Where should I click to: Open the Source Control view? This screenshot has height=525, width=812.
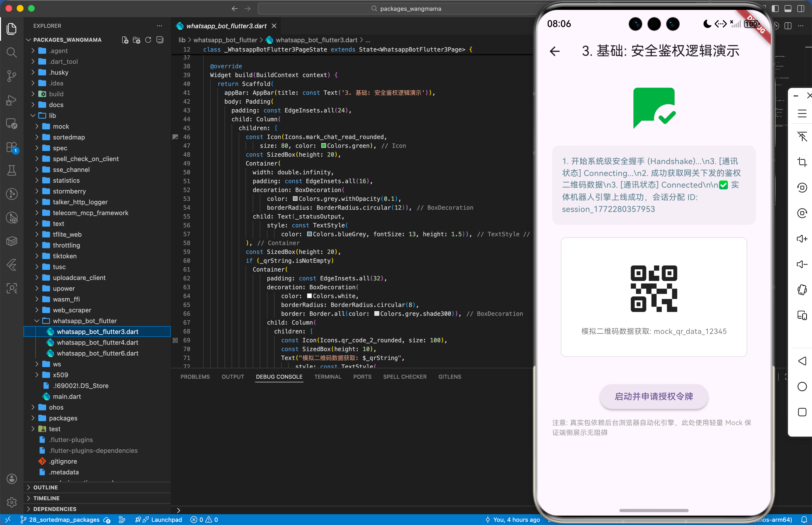pyautogui.click(x=12, y=76)
